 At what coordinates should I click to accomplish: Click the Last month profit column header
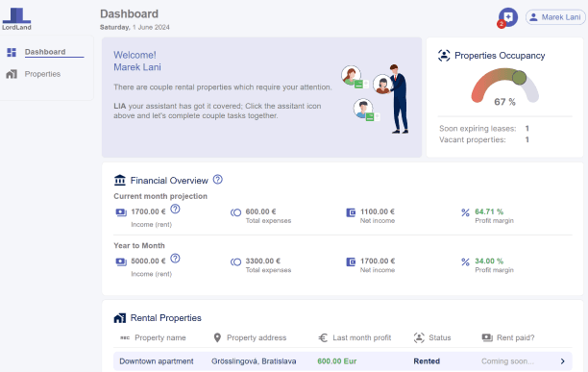(361, 337)
